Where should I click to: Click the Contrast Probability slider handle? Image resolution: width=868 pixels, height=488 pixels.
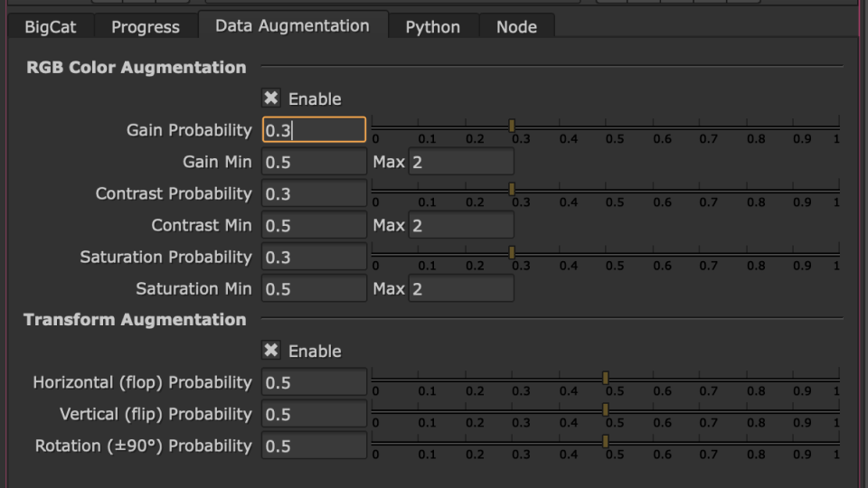[x=512, y=189]
